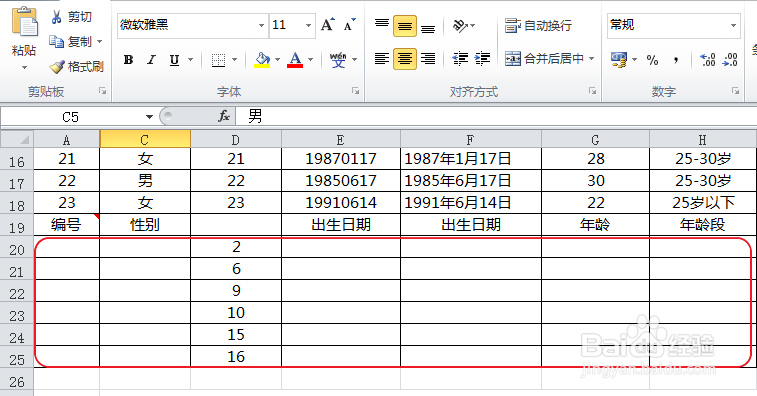This screenshot has width=757, height=396.
Task: Open the font size dropdown
Action: pos(308,25)
